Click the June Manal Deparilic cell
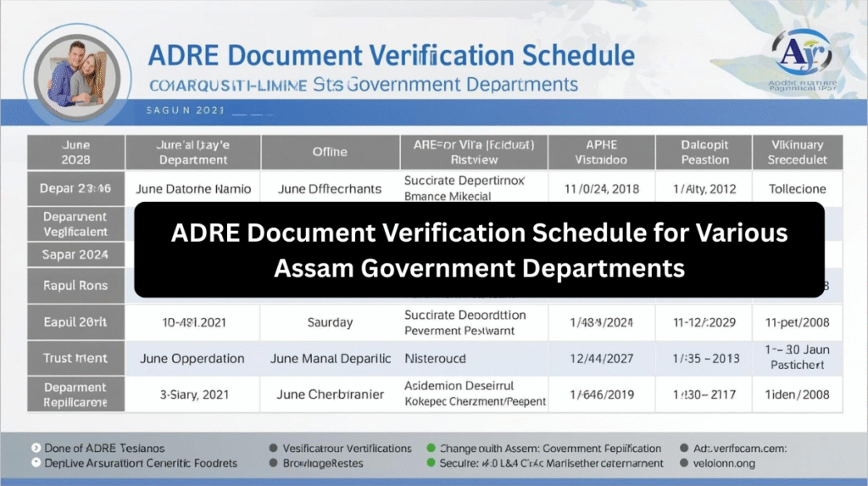Image resolution: width=868 pixels, height=486 pixels. (331, 359)
